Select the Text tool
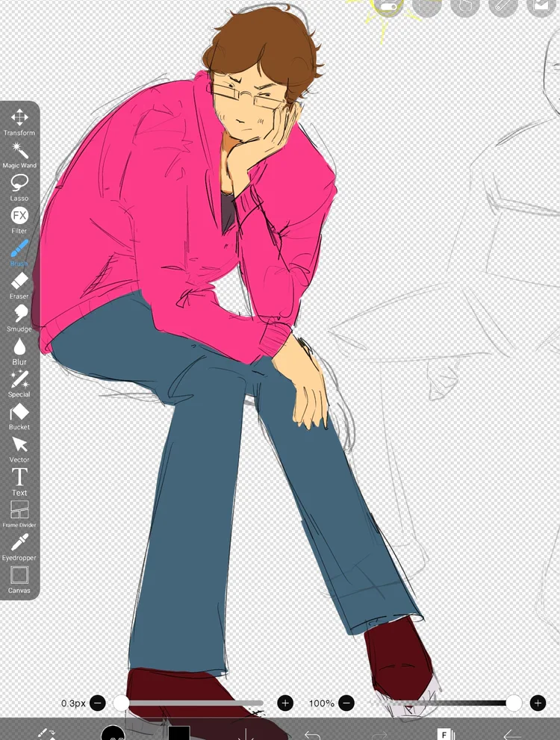560x740 pixels. pyautogui.click(x=19, y=482)
